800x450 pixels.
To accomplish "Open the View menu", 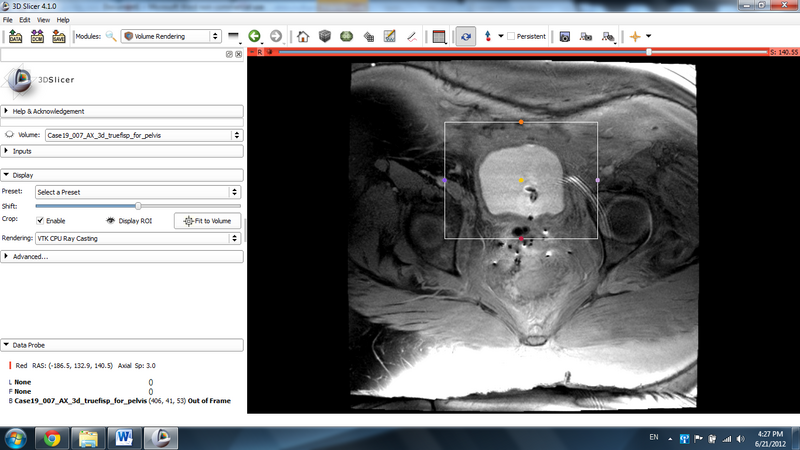I will point(42,20).
